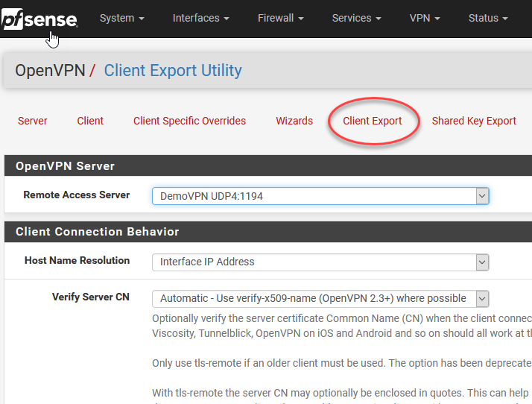Open the VPN menu
This screenshot has width=532, height=404.
[x=425, y=18]
